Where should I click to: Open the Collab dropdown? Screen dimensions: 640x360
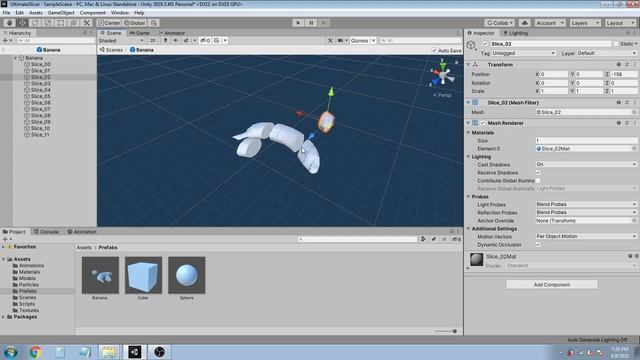(x=500, y=23)
